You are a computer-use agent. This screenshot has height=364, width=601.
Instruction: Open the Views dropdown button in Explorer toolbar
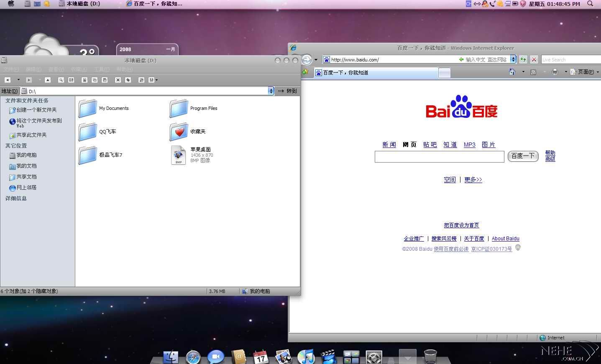click(153, 80)
